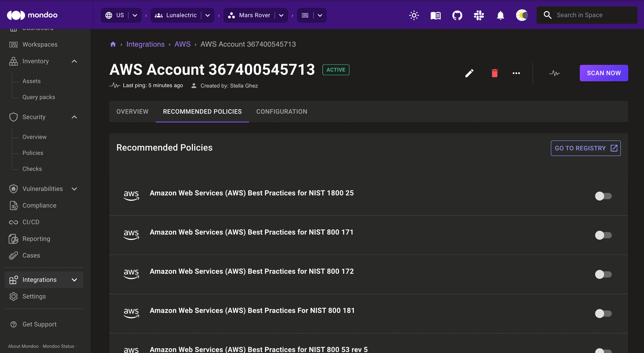644x353 pixels.
Task: Click the SCAN NOW button
Action: [603, 73]
